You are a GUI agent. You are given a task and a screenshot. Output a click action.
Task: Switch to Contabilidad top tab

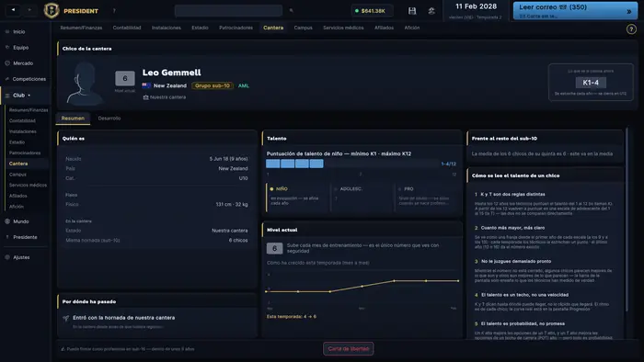127,28
